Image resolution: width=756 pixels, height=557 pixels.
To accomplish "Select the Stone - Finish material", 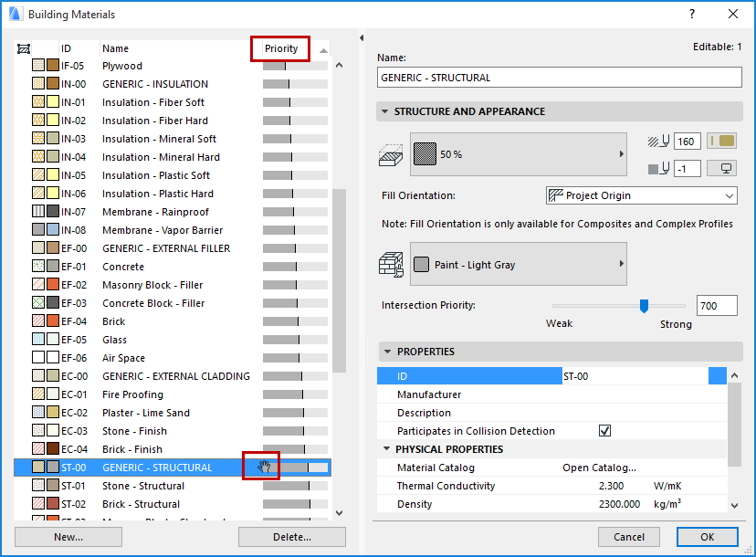I will click(x=173, y=431).
